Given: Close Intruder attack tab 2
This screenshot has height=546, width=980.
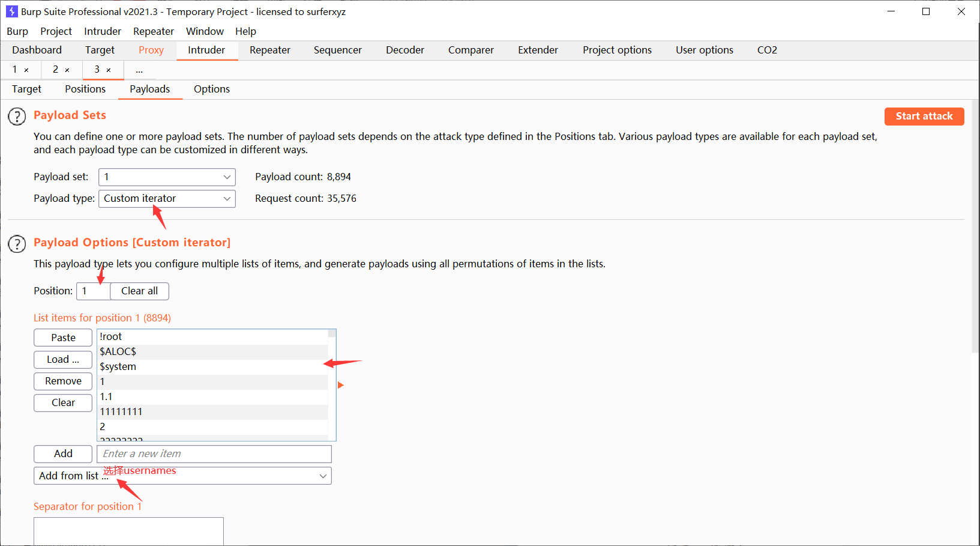Looking at the screenshot, I should [67, 70].
